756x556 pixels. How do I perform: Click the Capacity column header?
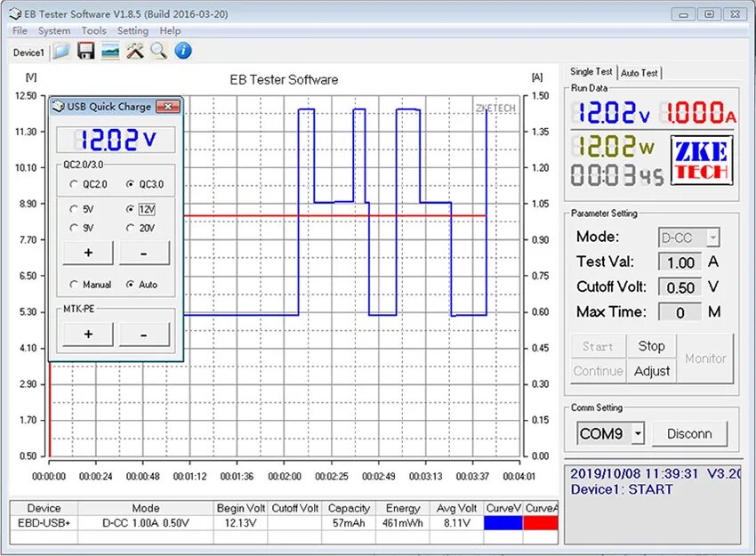pos(349,508)
